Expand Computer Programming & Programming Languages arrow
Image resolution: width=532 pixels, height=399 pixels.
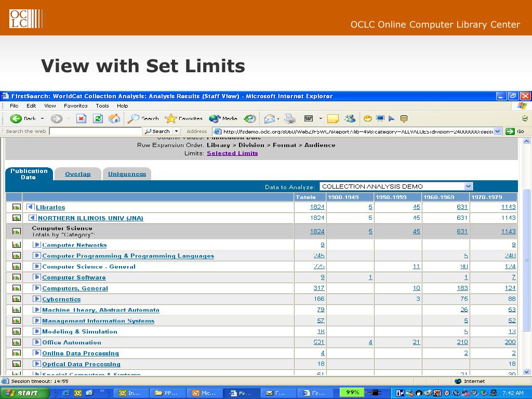[x=37, y=256]
